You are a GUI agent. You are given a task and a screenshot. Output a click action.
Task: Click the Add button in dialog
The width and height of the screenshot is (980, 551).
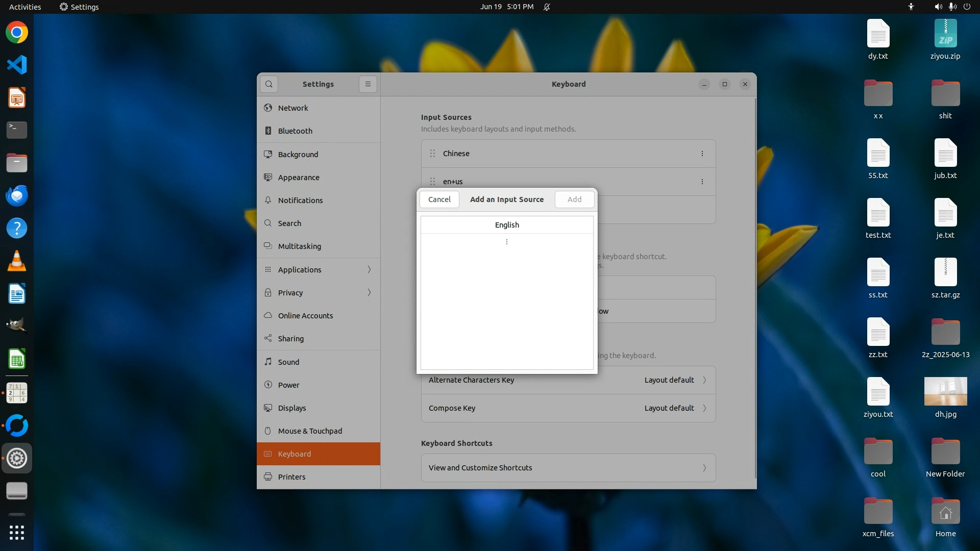tap(574, 199)
